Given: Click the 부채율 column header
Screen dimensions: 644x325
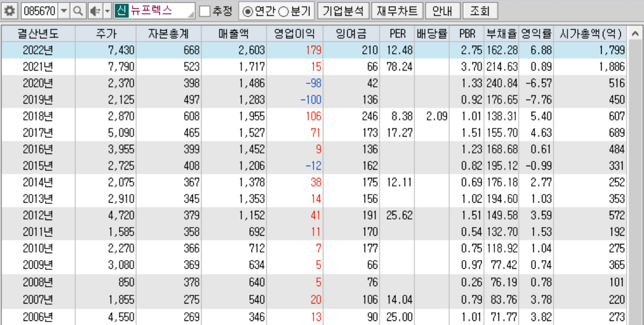Looking at the screenshot, I should (501, 34).
